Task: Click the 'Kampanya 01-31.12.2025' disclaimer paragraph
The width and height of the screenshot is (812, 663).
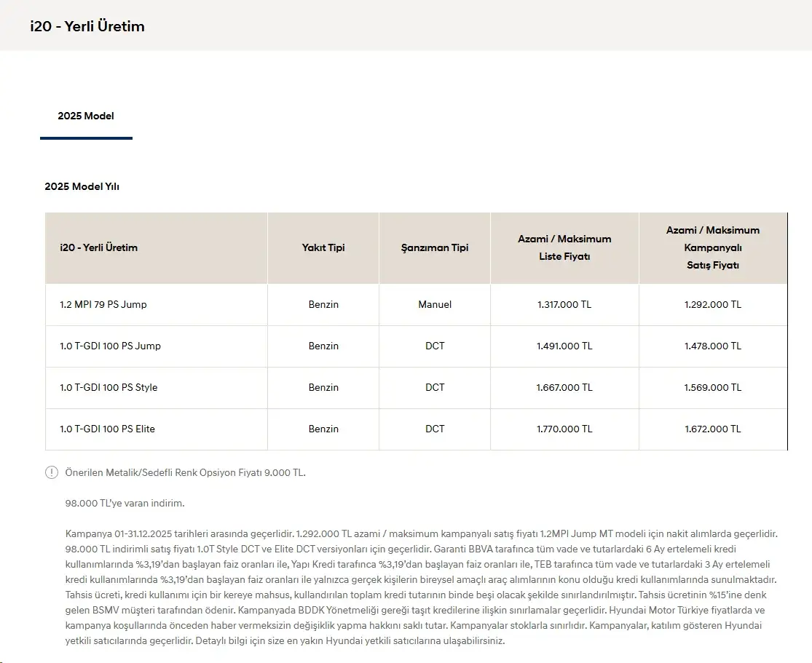Action: pyautogui.click(x=422, y=587)
